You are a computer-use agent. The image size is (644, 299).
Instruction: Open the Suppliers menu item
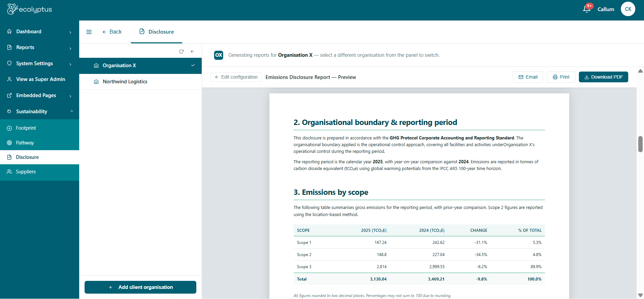40,172
